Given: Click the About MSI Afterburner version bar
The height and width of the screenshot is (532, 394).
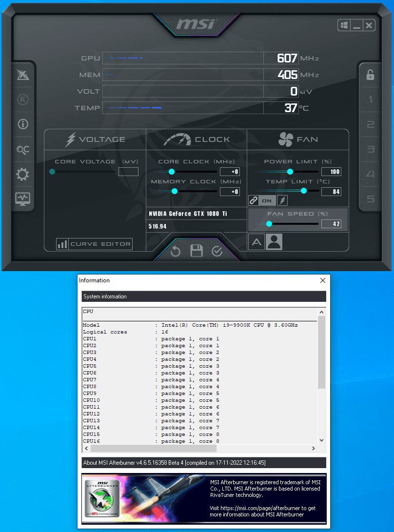Looking at the screenshot, I should pos(204,463).
